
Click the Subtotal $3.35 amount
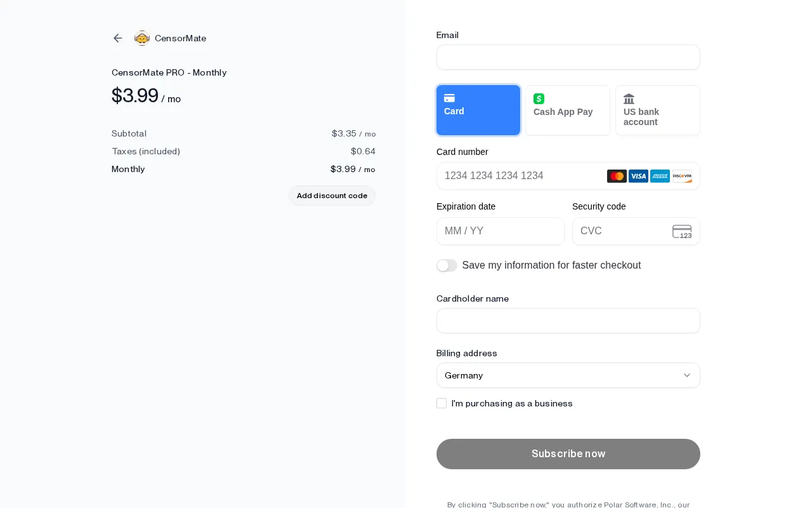[353, 133]
